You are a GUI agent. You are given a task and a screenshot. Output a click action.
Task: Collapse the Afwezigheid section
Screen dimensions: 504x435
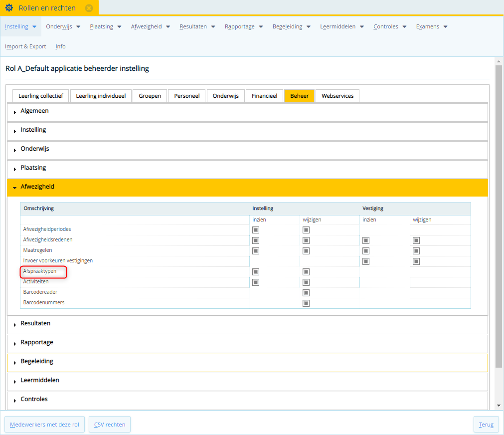coord(247,188)
